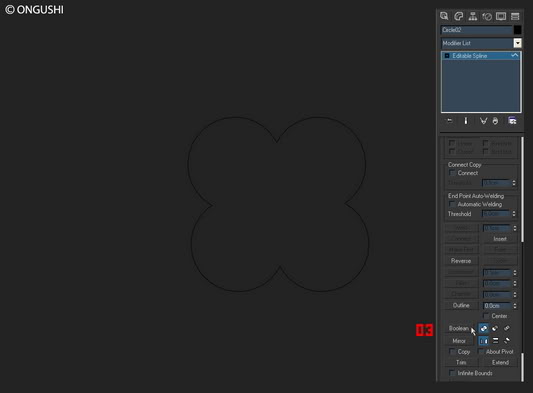Toggle the Center checkbox under Outline

[x=486, y=316]
